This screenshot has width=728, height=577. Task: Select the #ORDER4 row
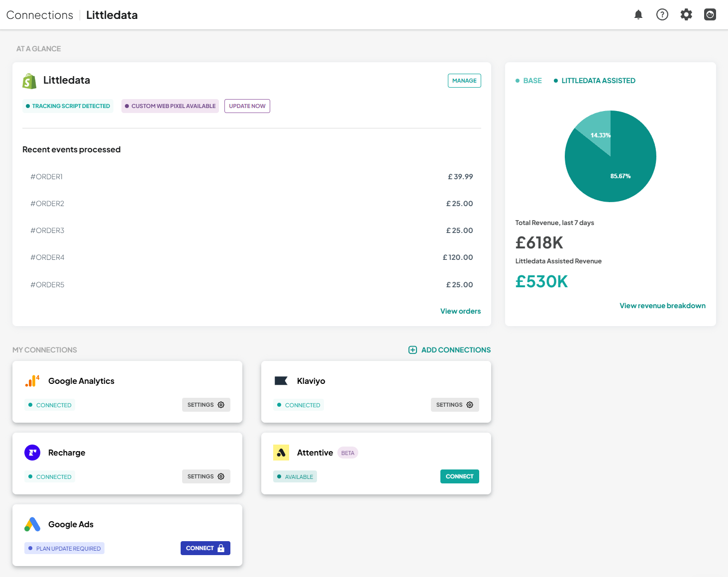point(252,257)
